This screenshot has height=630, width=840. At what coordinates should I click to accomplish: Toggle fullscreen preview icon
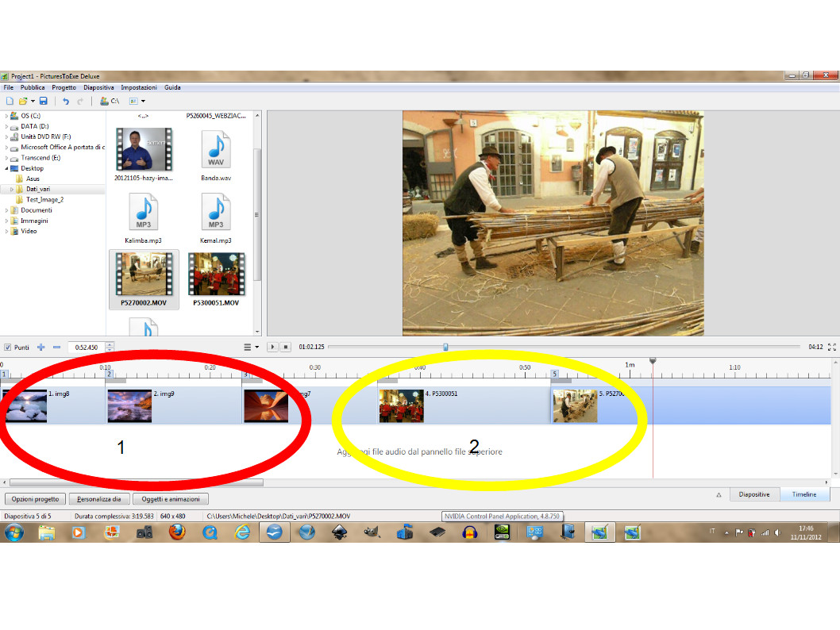(x=831, y=347)
